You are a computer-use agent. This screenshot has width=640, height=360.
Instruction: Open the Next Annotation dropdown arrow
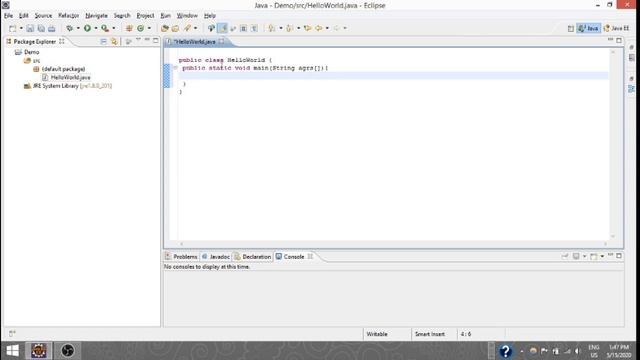coord(280,28)
